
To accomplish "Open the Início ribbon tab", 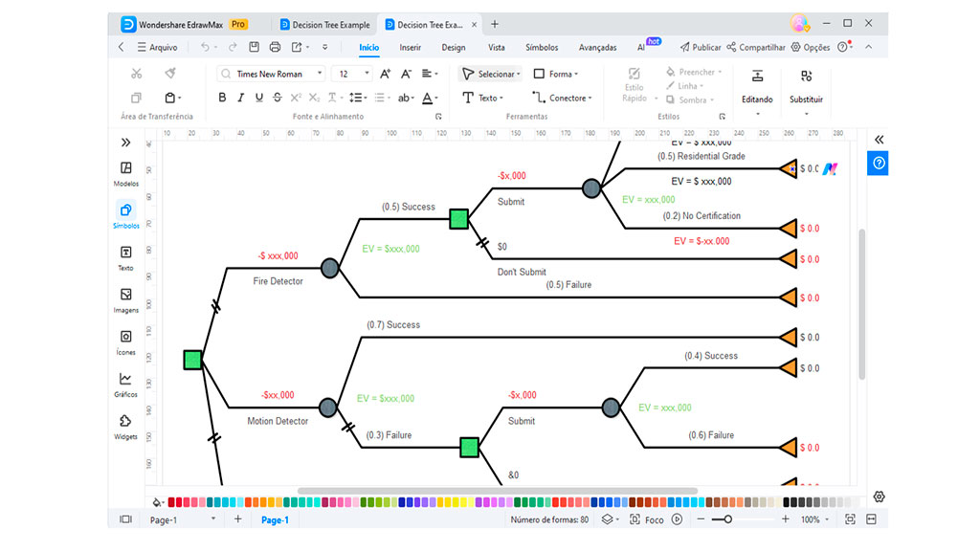I will tap(368, 48).
